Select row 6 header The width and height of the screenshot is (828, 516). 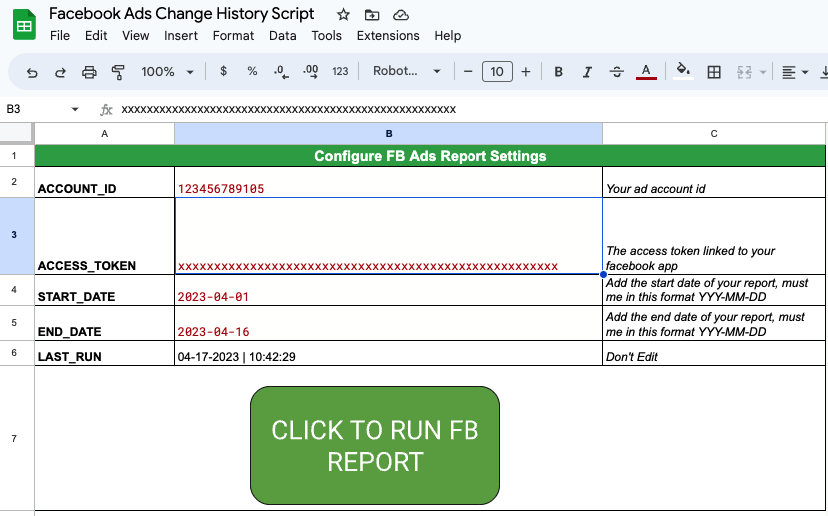tap(14, 352)
